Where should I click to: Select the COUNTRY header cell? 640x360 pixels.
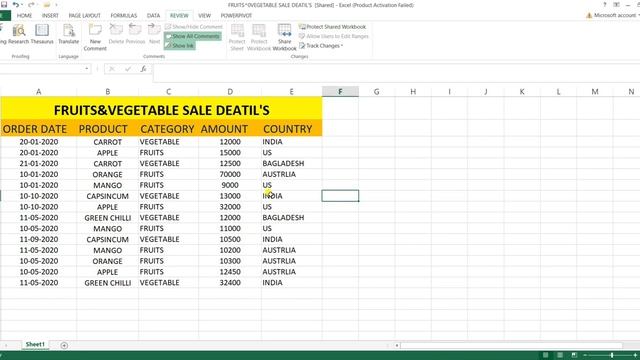[x=291, y=128]
